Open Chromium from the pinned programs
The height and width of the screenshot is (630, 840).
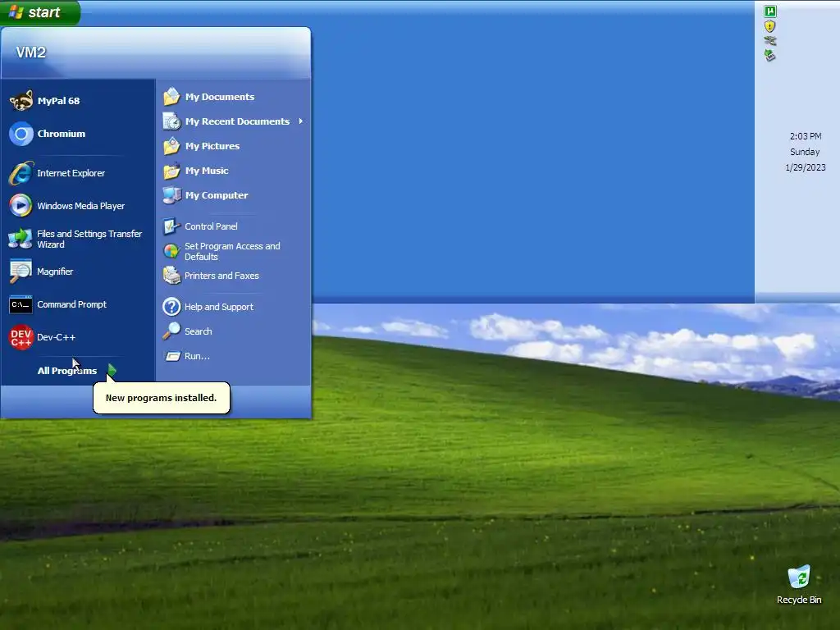pos(78,134)
